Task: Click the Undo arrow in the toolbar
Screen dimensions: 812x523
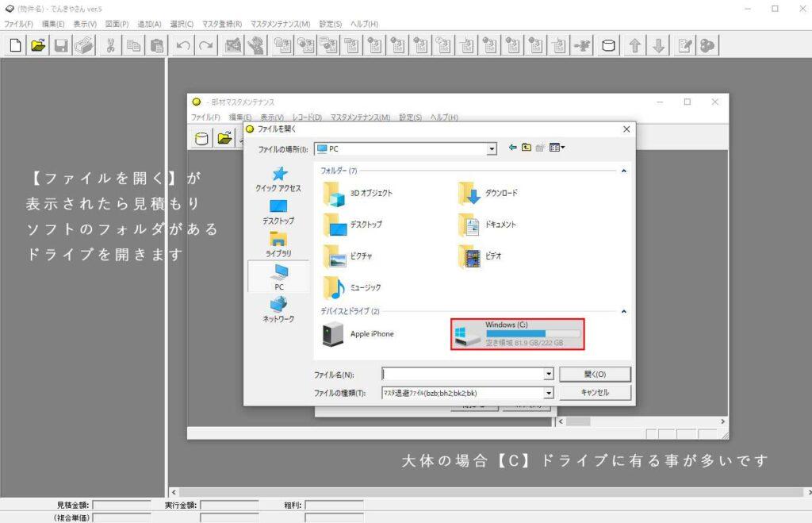Action: click(182, 45)
